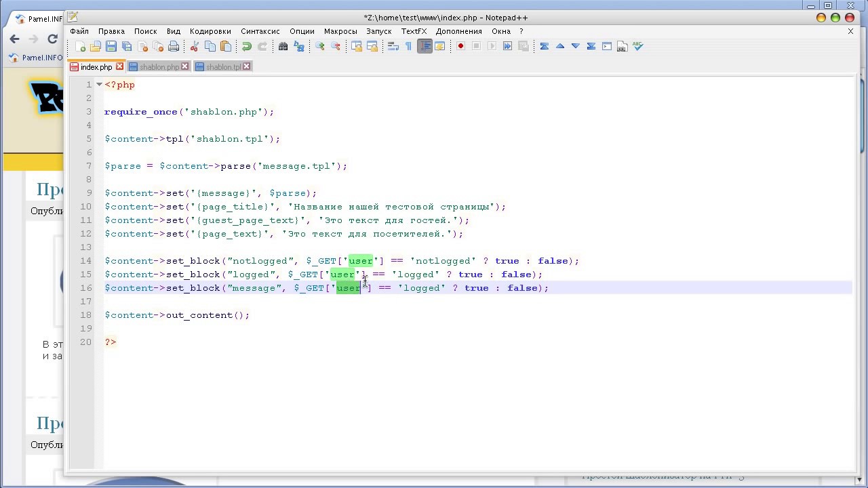Image resolution: width=868 pixels, height=488 pixels.
Task: Collapse the <?php fold marker
Action: click(x=99, y=85)
